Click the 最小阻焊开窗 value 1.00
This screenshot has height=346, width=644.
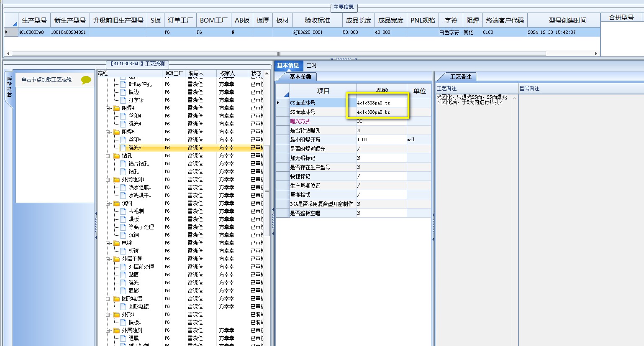(x=381, y=140)
